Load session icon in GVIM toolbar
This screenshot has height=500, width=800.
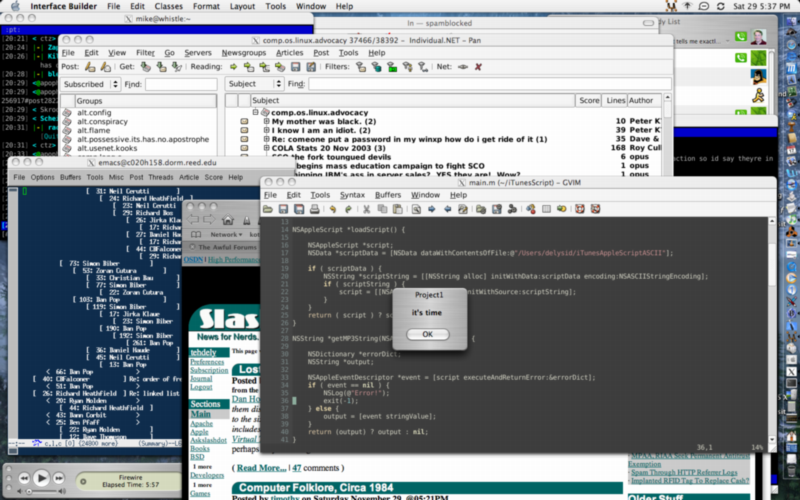[481, 209]
